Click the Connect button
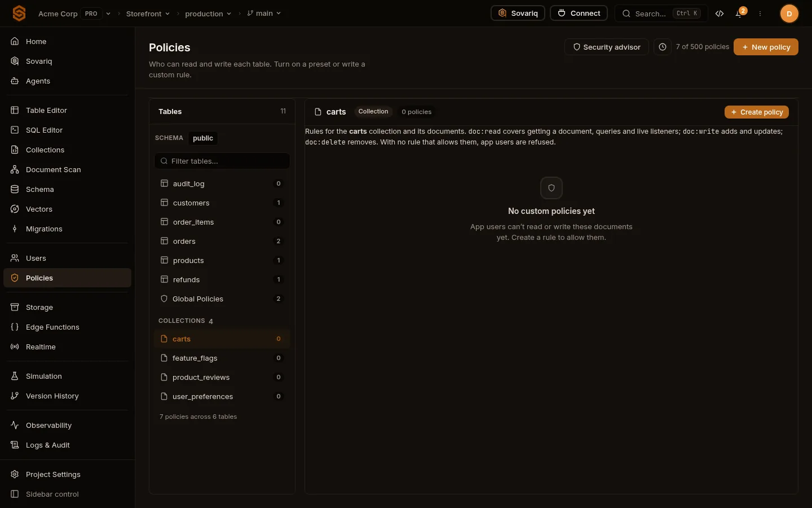Viewport: 812px width, 508px height. pos(579,13)
